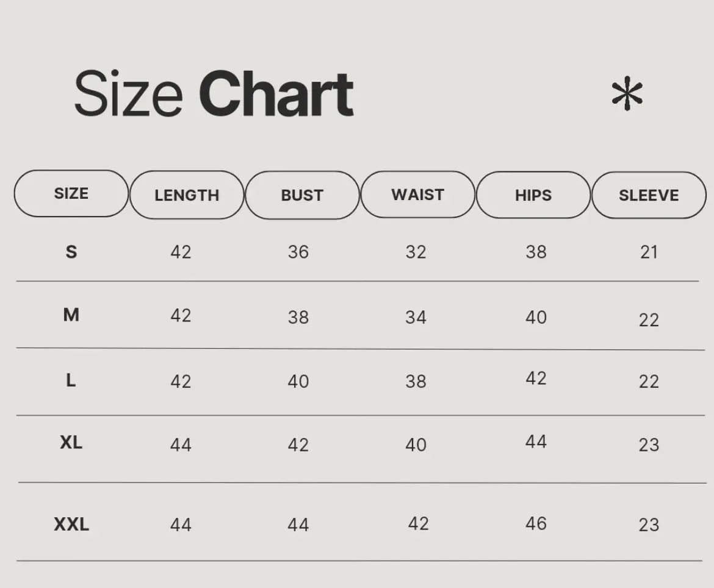Click the SIZE header pill
Viewport: 714px width, 588px height.
tap(71, 193)
